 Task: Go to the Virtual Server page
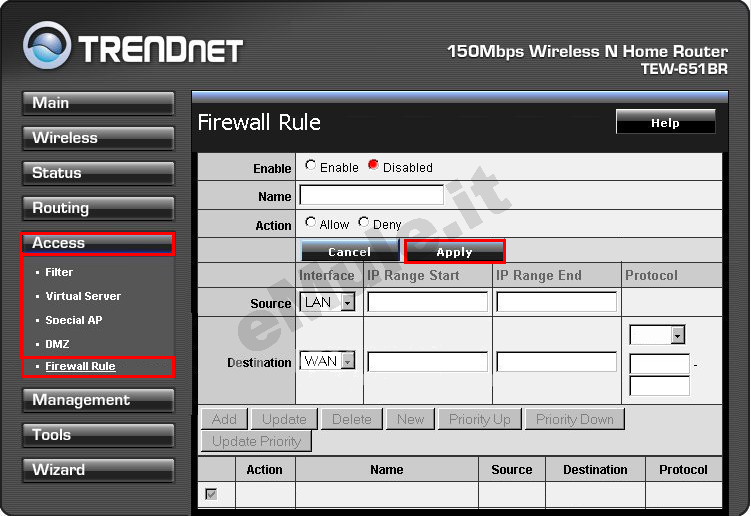83,296
